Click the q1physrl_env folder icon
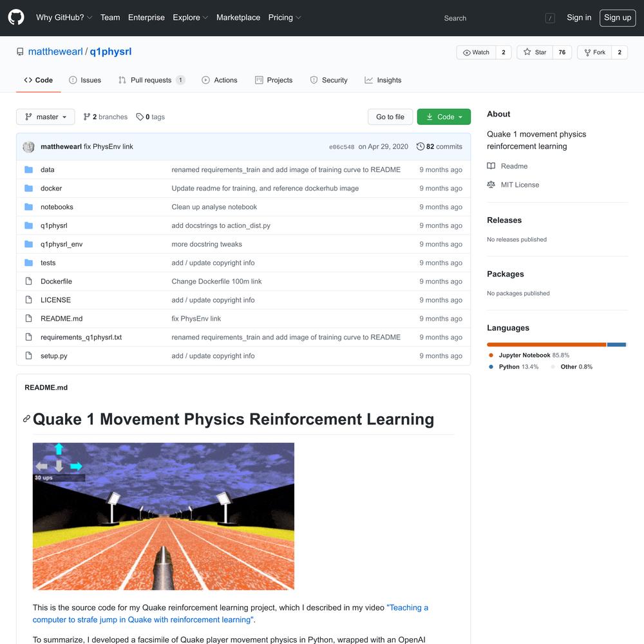This screenshot has height=644, width=644. coord(28,244)
